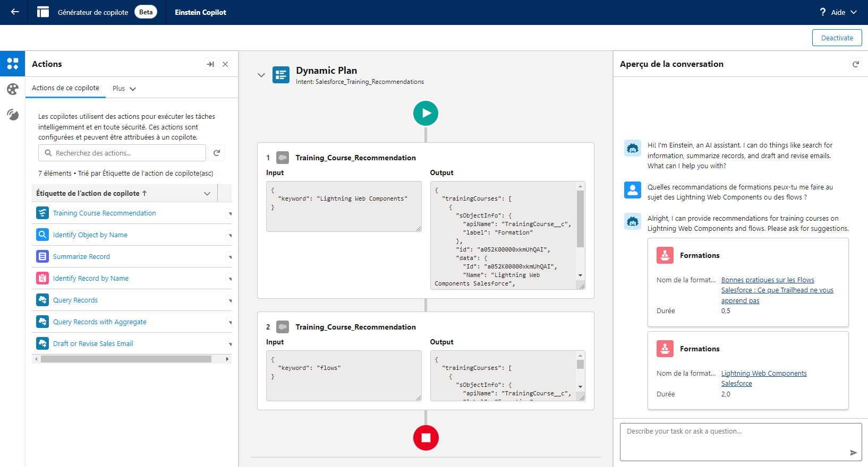This screenshot has height=467, width=868.
Task: Open the Aide menu
Action: tap(838, 12)
